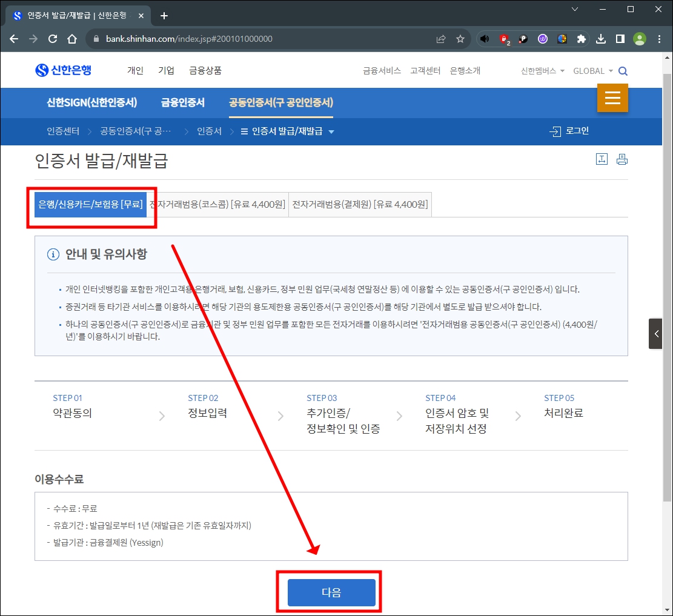This screenshot has height=616, width=673.
Task: Click the 인증서 breadcrumb link
Action: [x=209, y=131]
